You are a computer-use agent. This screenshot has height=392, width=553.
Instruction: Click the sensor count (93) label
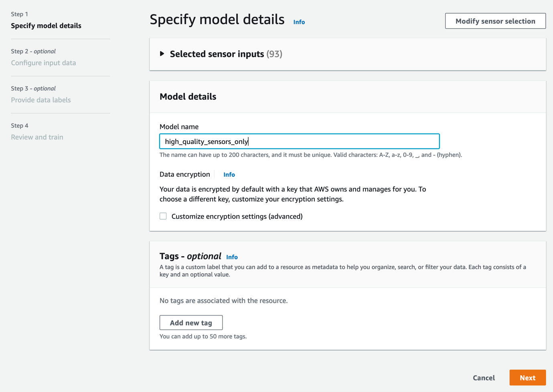[x=274, y=54]
